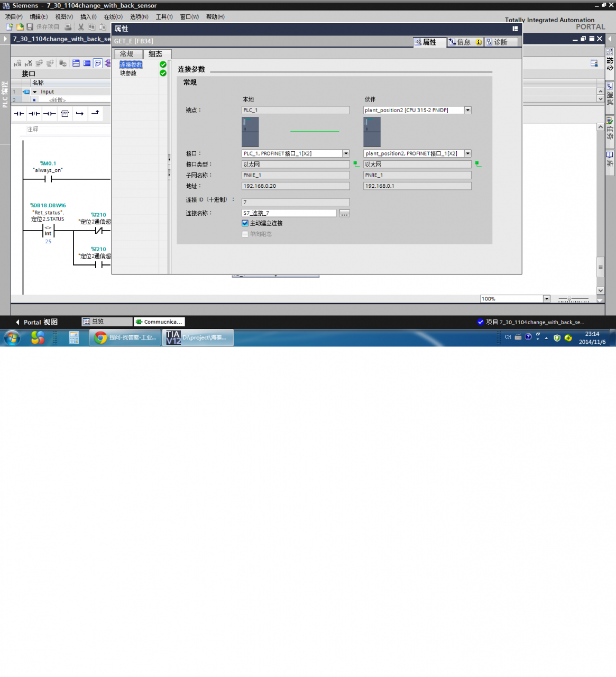The height and width of the screenshot is (677, 616).
Task: Toggle the active connection establishment checkbox
Action: tap(245, 223)
